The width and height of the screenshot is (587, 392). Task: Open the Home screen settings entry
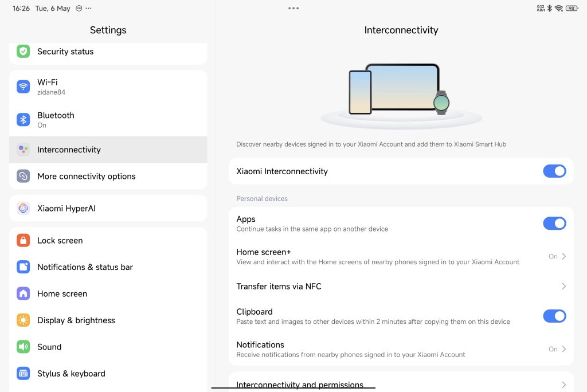[x=62, y=294]
